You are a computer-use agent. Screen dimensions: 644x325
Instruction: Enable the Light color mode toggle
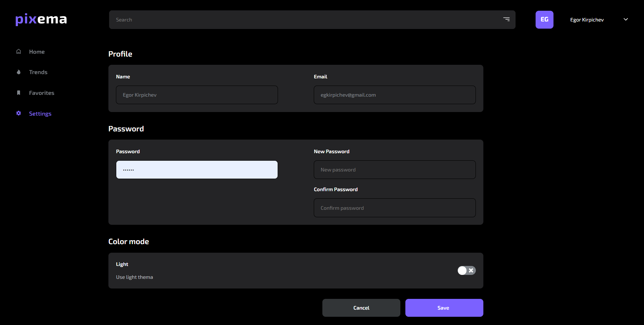point(467,271)
